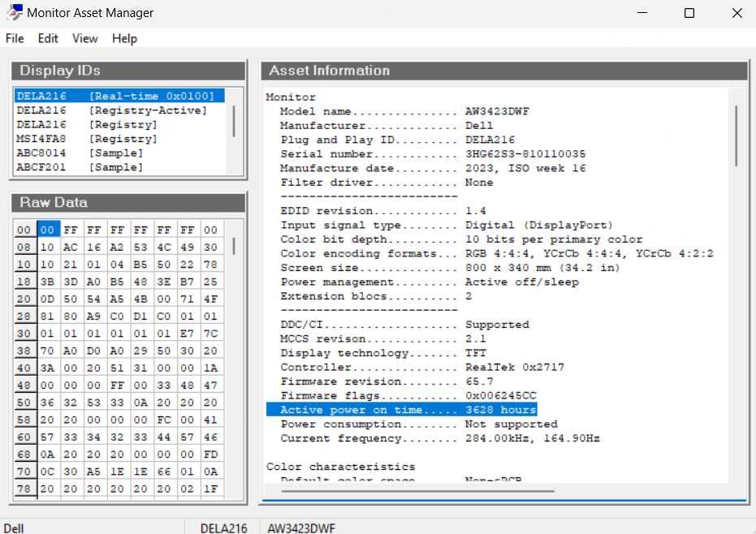Open the File menu
The width and height of the screenshot is (756, 534).
tap(15, 39)
